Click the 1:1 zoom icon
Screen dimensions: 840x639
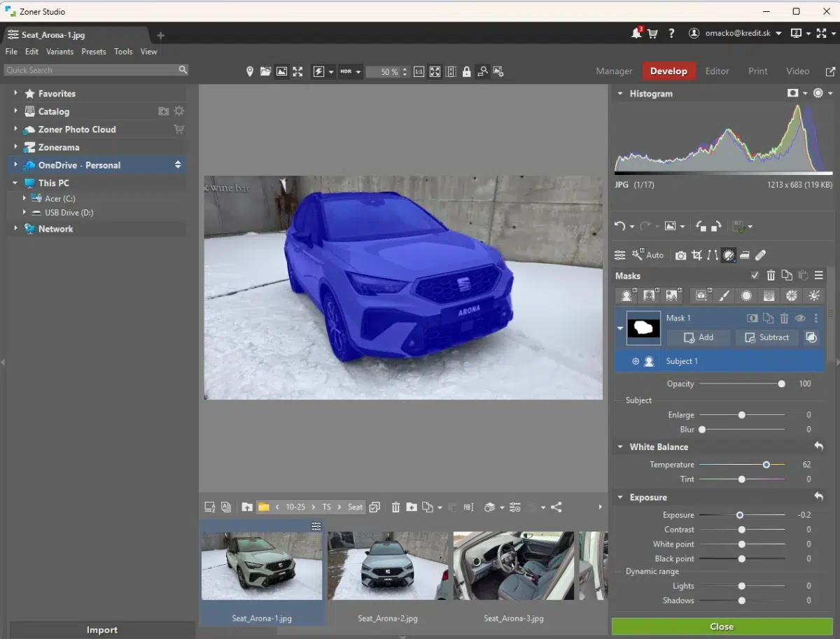point(419,71)
